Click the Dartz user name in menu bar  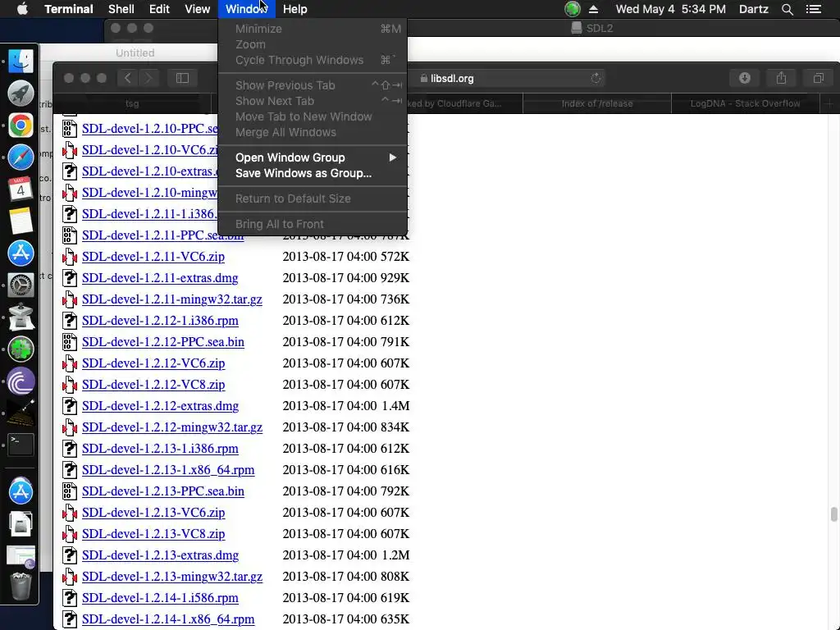pyautogui.click(x=753, y=9)
